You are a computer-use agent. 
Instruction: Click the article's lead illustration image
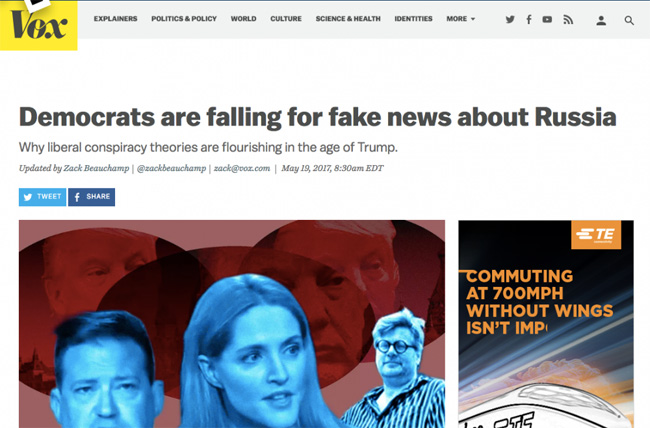tap(232, 324)
